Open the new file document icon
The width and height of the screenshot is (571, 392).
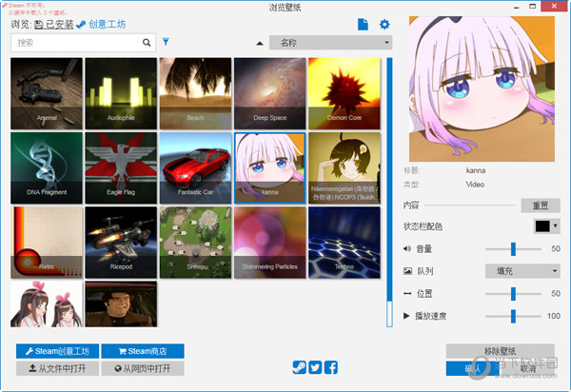click(x=363, y=25)
